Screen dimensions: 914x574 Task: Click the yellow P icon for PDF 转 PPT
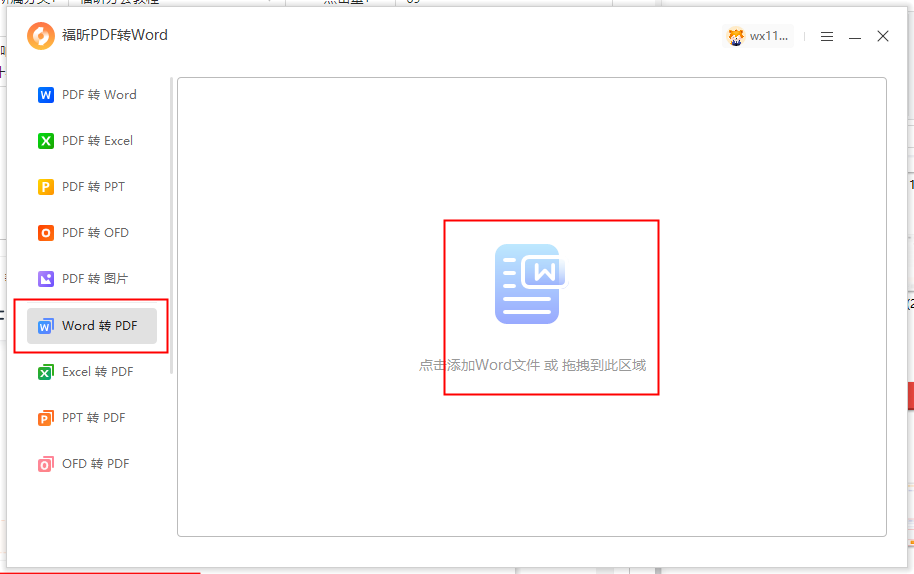point(46,187)
